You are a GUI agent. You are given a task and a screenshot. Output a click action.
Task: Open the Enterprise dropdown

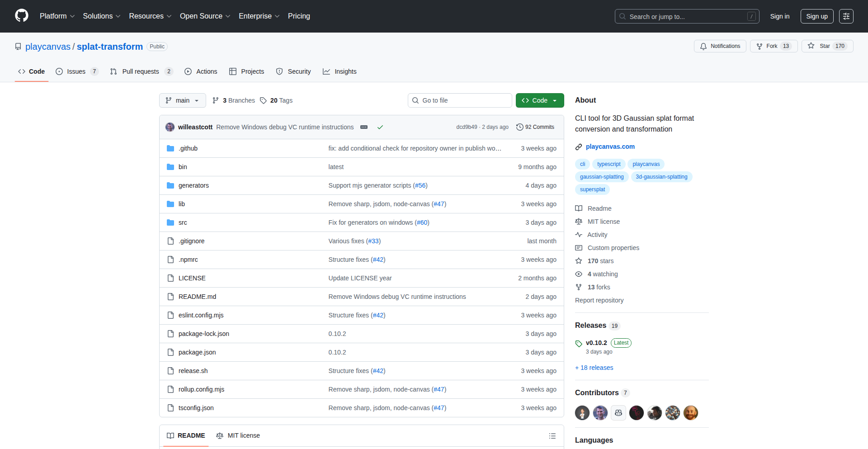[259, 16]
